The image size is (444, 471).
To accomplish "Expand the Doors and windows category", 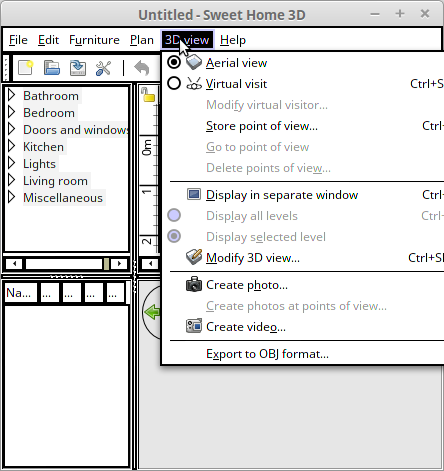I will click(x=12, y=129).
